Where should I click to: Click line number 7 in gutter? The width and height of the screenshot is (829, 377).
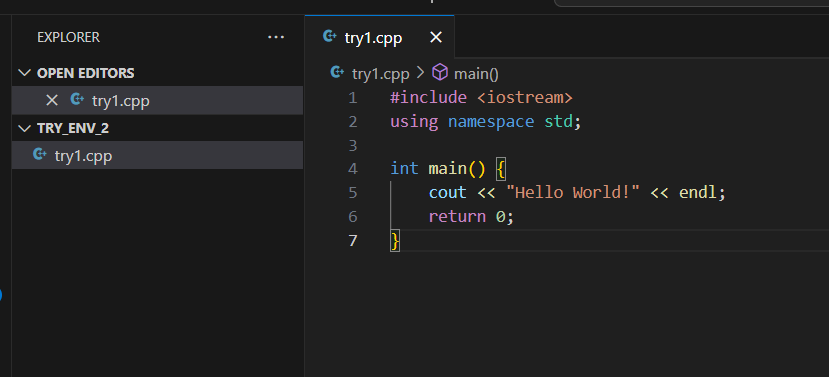[x=353, y=241]
